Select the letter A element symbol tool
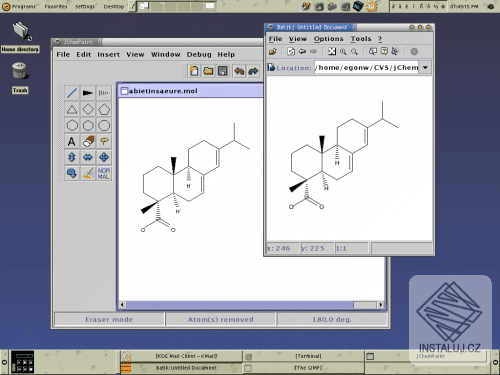Image resolution: width=500 pixels, height=375 pixels. pyautogui.click(x=72, y=141)
